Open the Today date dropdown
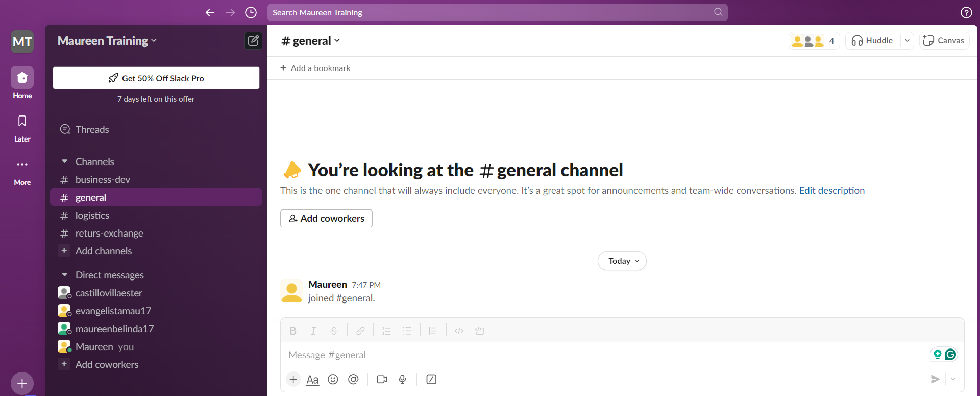This screenshot has width=980, height=396. pyautogui.click(x=622, y=261)
